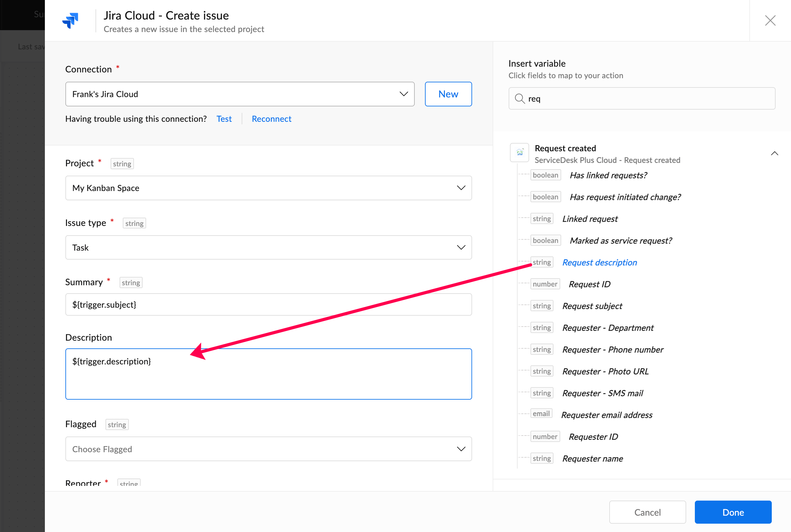Insert the Request description variable
The image size is (791, 532).
click(x=599, y=262)
